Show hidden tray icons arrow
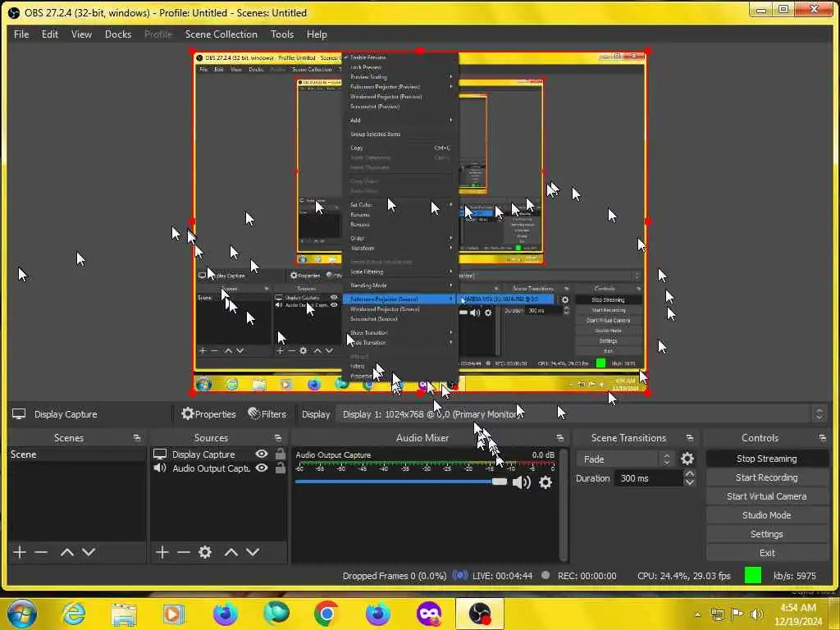840x630 pixels. 697,614
